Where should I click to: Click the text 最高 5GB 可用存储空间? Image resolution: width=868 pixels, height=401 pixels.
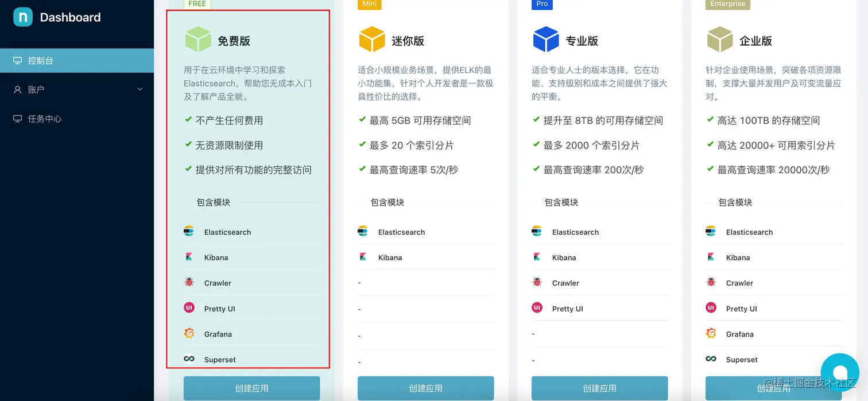[420, 120]
